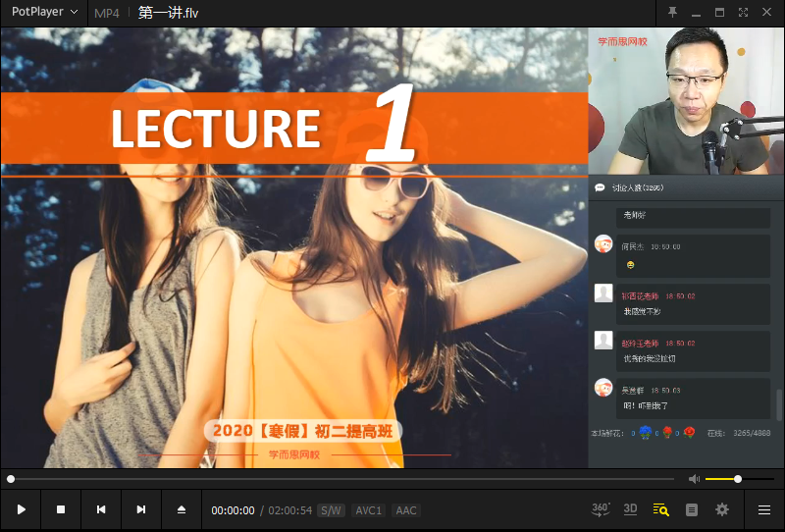Toggle 3D video mode
The height and width of the screenshot is (532, 785).
(631, 509)
